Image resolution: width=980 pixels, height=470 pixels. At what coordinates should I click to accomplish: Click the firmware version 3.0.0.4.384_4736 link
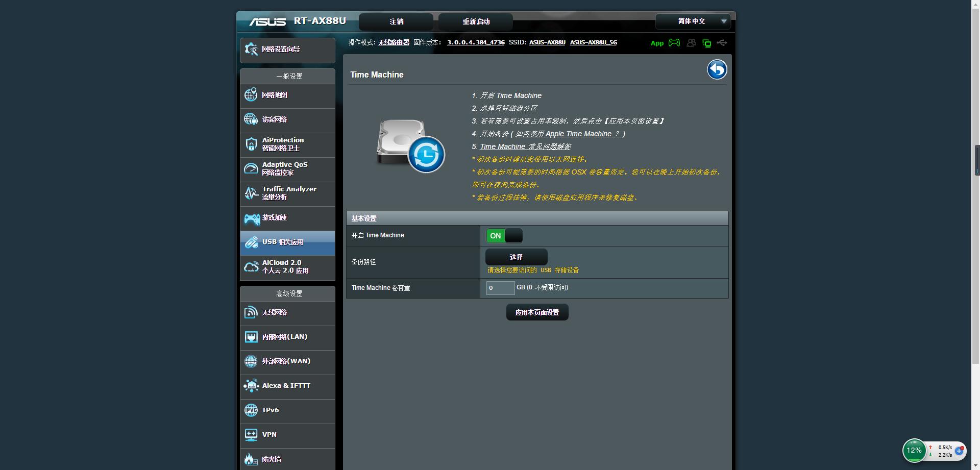coord(476,42)
